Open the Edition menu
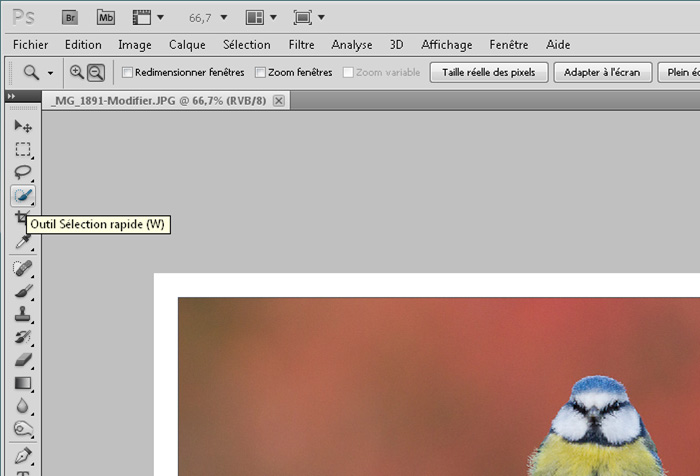 coord(83,45)
